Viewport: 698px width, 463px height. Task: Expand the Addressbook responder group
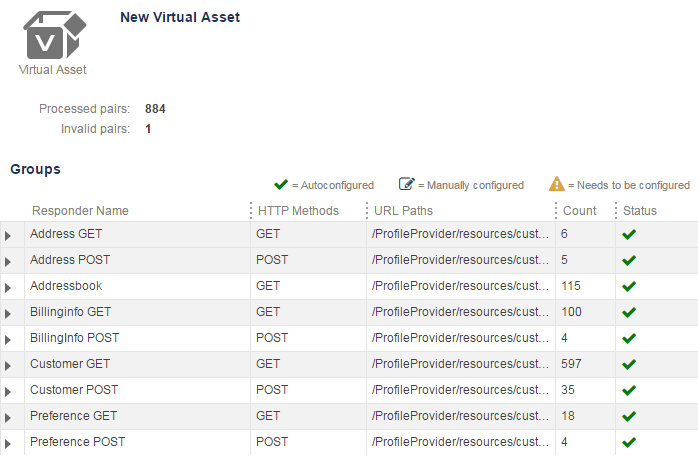point(8,288)
